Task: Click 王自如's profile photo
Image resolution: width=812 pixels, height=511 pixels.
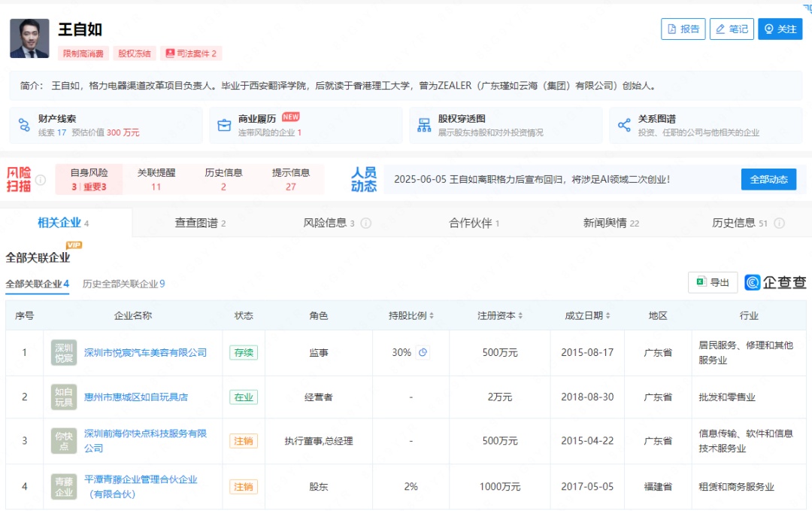Action: click(x=28, y=38)
